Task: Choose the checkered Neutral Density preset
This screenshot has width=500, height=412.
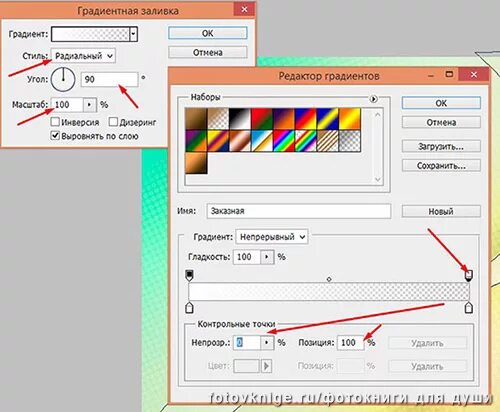Action: 350,141
